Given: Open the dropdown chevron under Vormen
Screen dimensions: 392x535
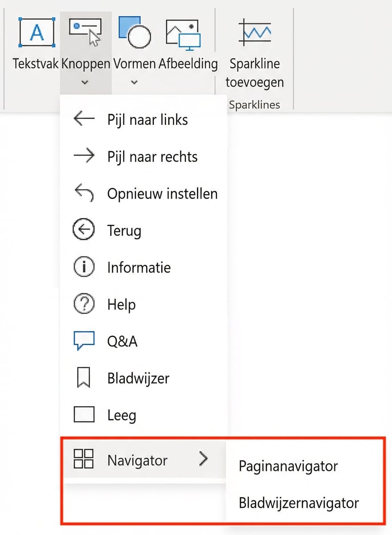Looking at the screenshot, I should tap(134, 82).
